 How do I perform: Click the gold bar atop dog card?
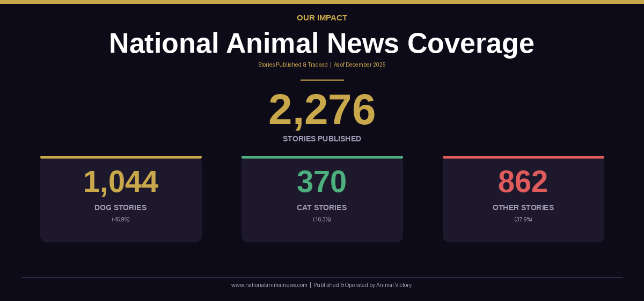pyautogui.click(x=121, y=157)
